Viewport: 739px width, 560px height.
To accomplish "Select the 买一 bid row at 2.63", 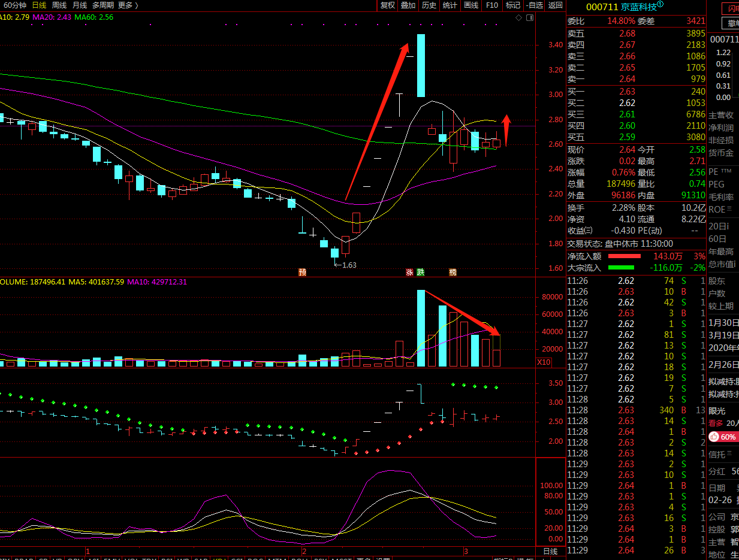I will 637,92.
